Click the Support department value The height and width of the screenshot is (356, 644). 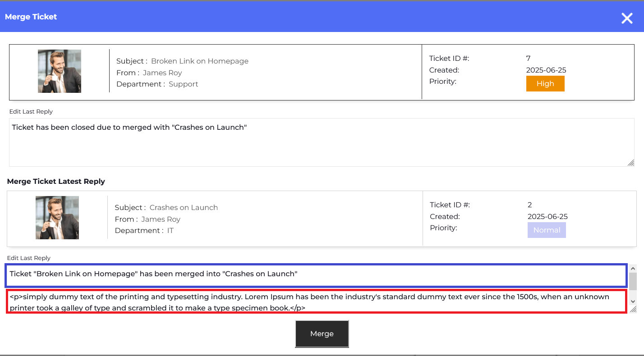click(183, 84)
